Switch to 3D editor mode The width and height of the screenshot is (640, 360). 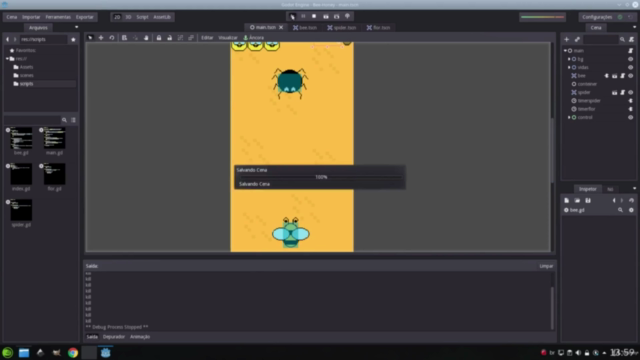[x=128, y=17]
